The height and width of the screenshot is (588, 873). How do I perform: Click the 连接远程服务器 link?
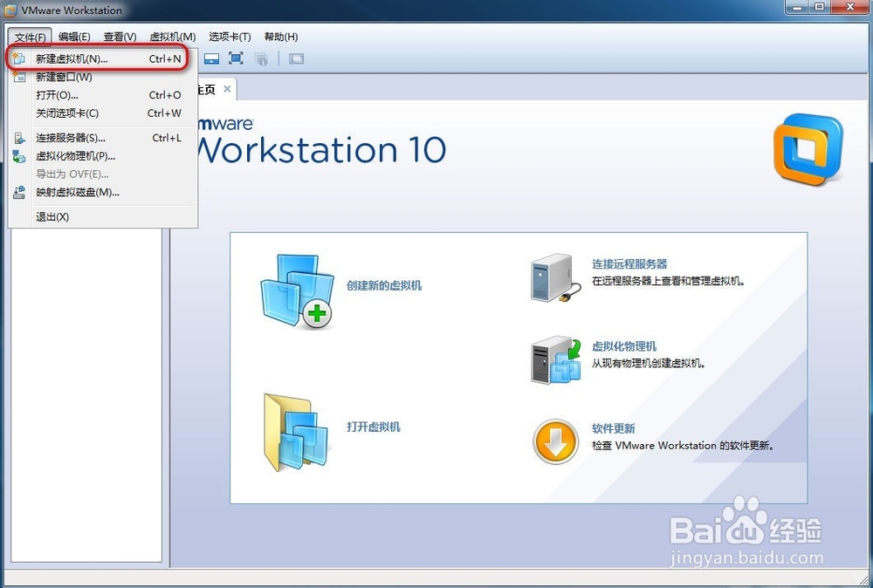pos(629,263)
